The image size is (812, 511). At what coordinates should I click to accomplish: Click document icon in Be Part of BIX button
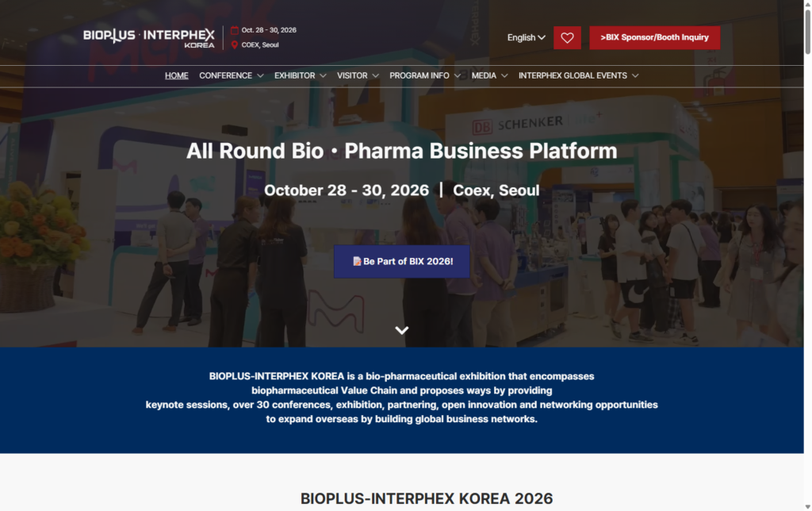357,261
